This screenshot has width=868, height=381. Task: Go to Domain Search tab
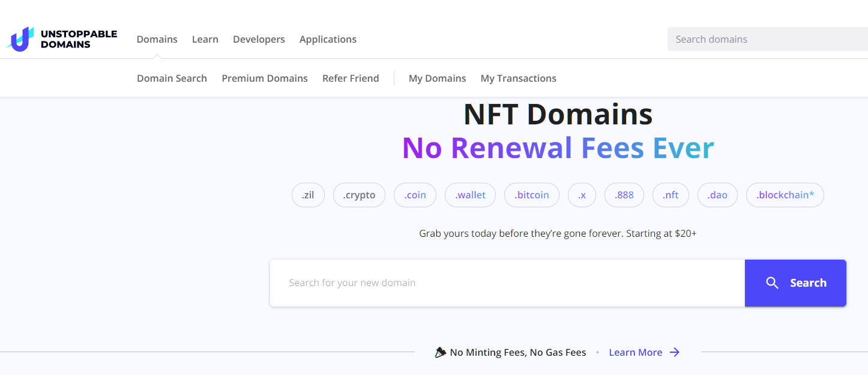pos(172,78)
